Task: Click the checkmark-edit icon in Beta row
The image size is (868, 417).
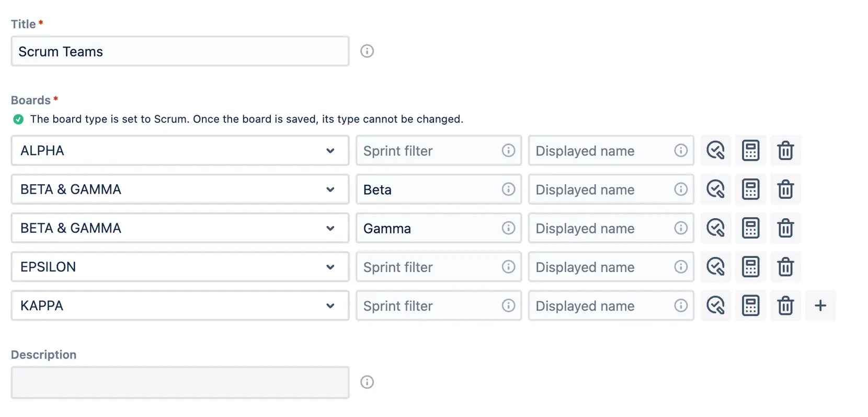Action: tap(716, 189)
